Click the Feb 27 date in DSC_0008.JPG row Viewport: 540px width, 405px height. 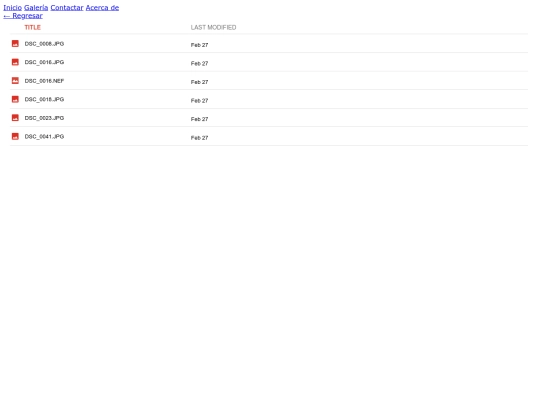click(x=199, y=45)
